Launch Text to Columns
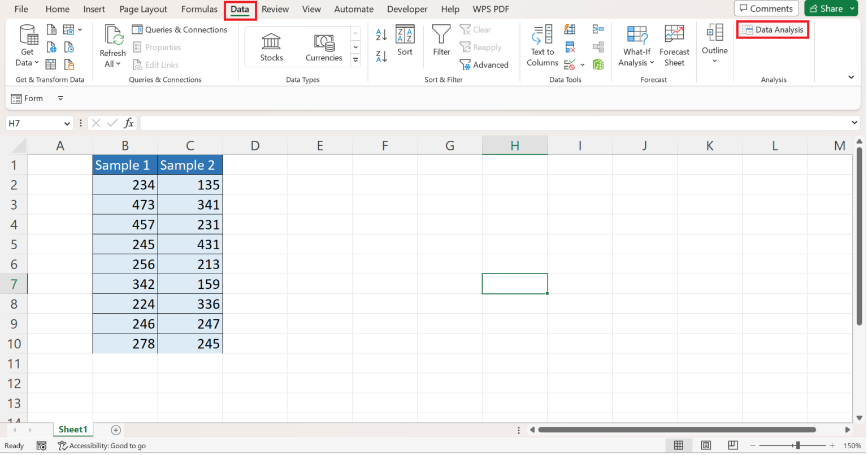The width and height of the screenshot is (868, 455). coord(541,46)
